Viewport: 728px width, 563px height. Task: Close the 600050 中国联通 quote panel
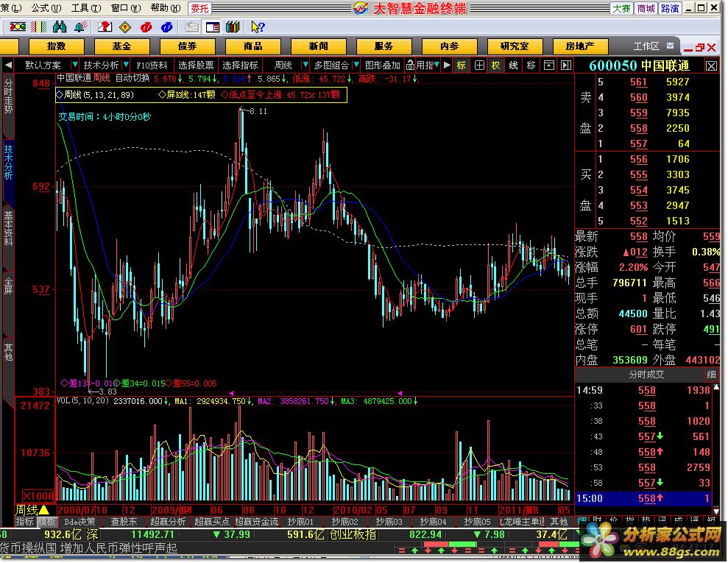[x=711, y=66]
